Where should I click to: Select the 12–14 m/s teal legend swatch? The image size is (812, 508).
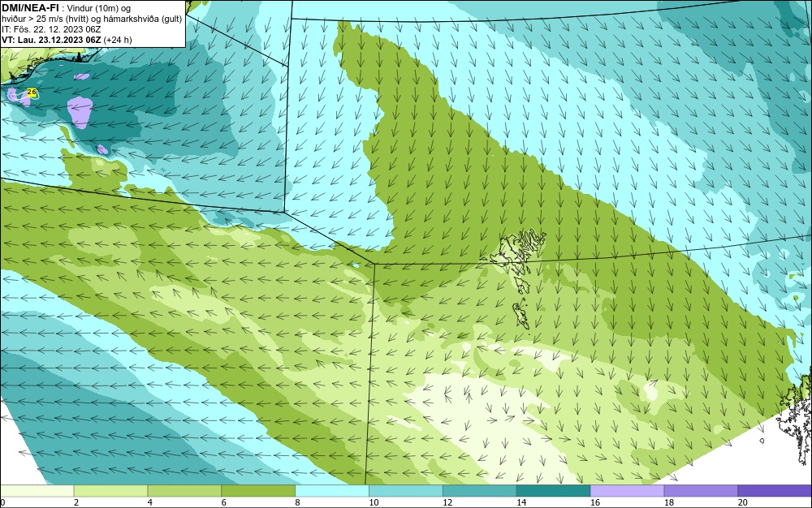(x=480, y=490)
